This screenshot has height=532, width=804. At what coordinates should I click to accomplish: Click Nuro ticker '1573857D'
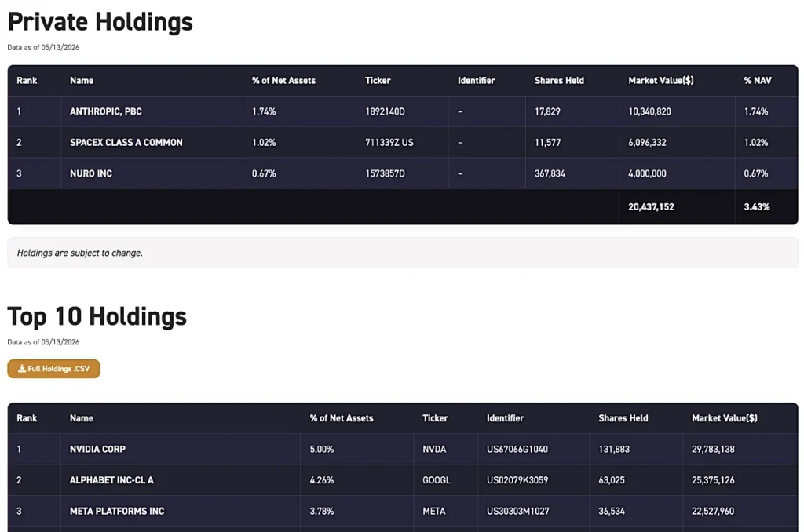pos(385,173)
